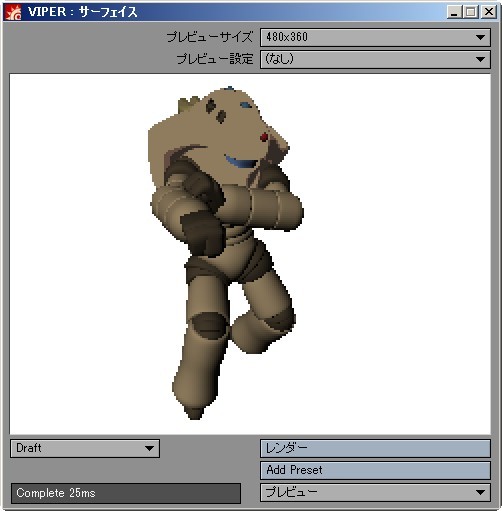Click the LightWave icon in title bar

[x=13, y=12]
